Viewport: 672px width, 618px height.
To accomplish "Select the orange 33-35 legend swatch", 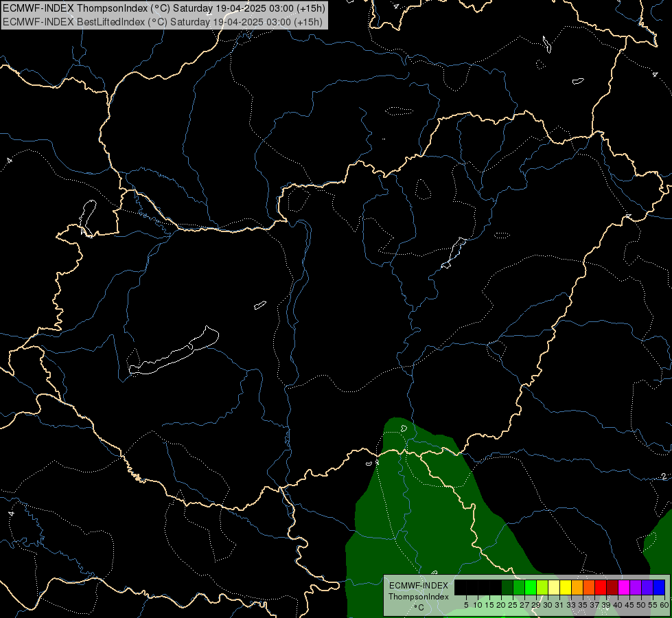I will (577, 587).
